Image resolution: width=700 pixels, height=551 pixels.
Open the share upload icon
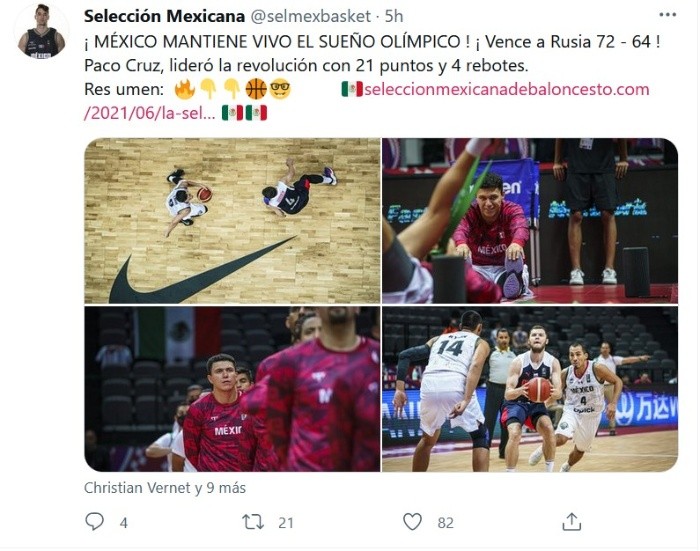pyautogui.click(x=571, y=522)
